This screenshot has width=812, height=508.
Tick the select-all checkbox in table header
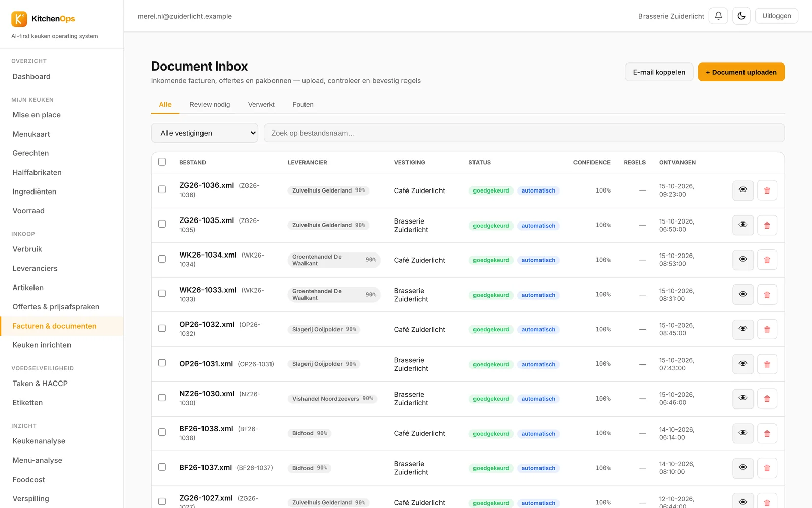point(162,162)
